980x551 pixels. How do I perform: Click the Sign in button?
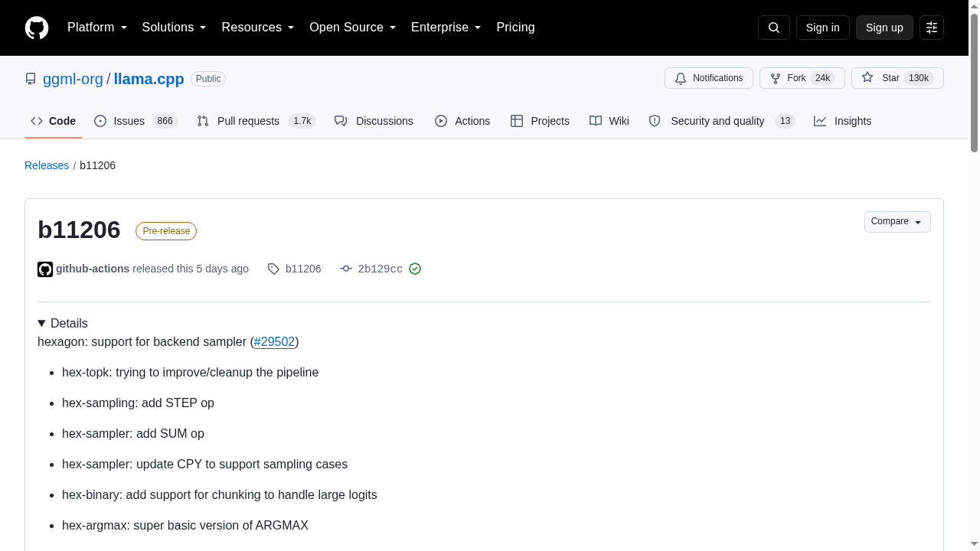[823, 28]
